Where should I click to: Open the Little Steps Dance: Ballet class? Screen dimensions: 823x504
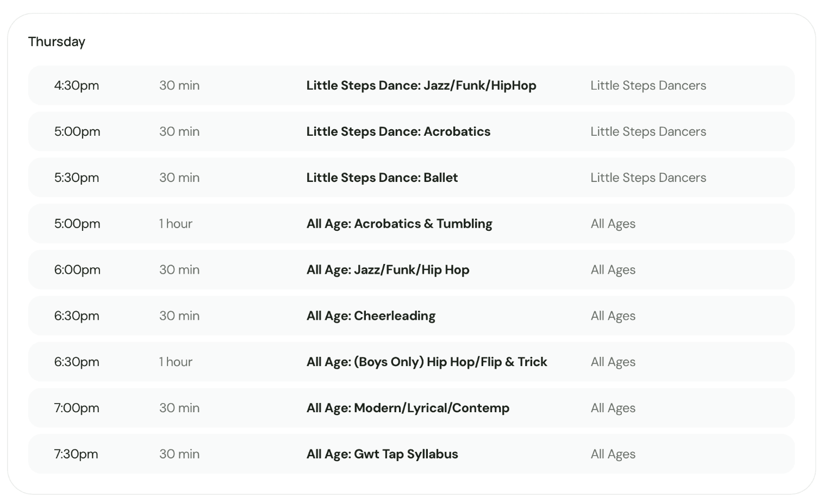tap(382, 178)
